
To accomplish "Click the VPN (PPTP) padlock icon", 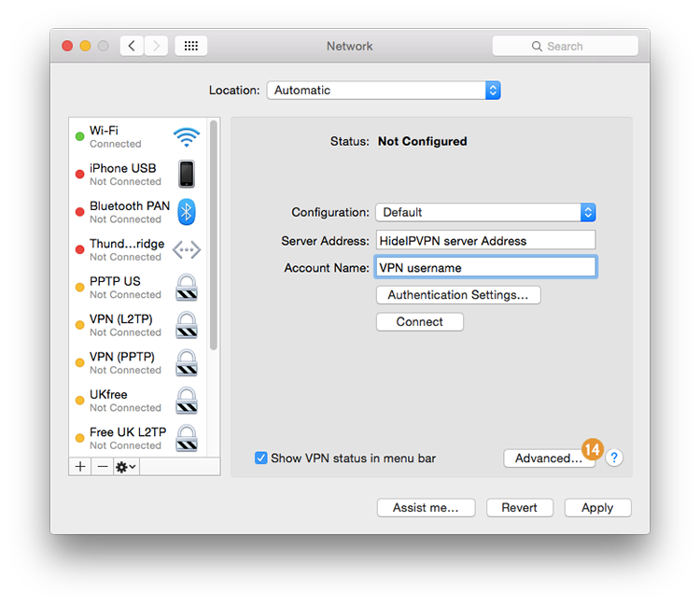I will (x=187, y=362).
